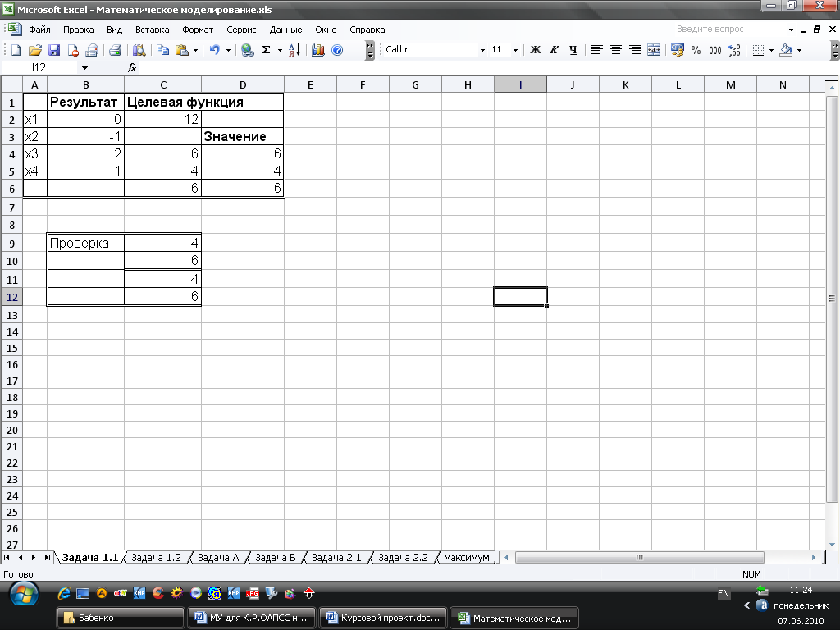Open the Файл menu
This screenshot has width=840, height=630.
point(39,30)
